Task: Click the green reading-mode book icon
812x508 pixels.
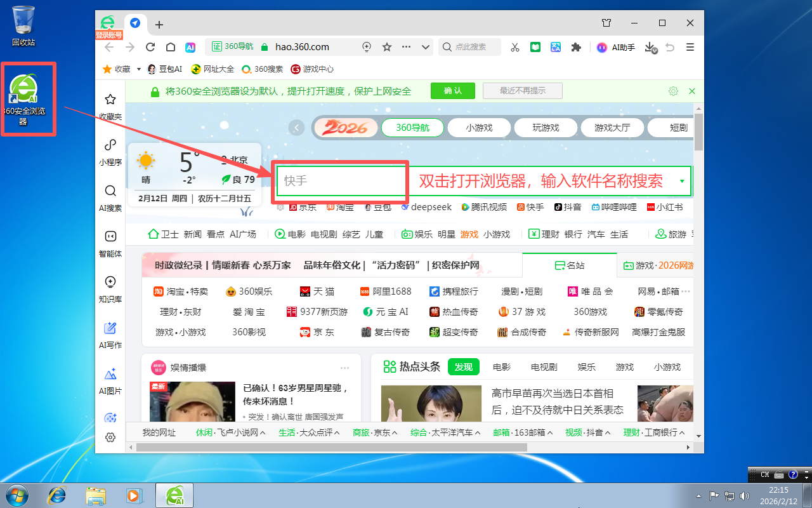Action: pyautogui.click(x=535, y=47)
